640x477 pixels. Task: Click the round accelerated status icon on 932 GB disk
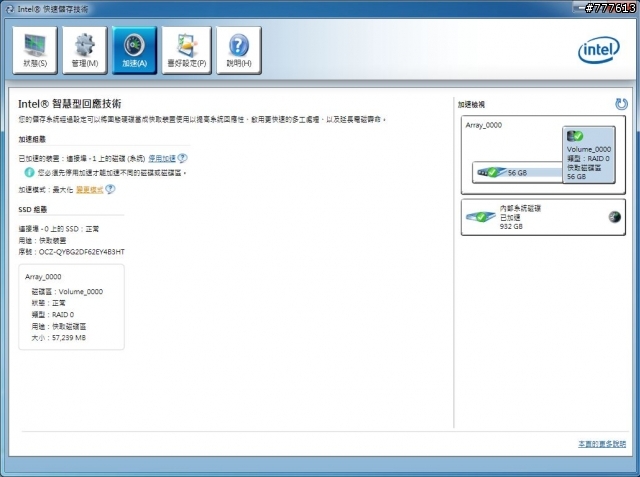tap(614, 217)
